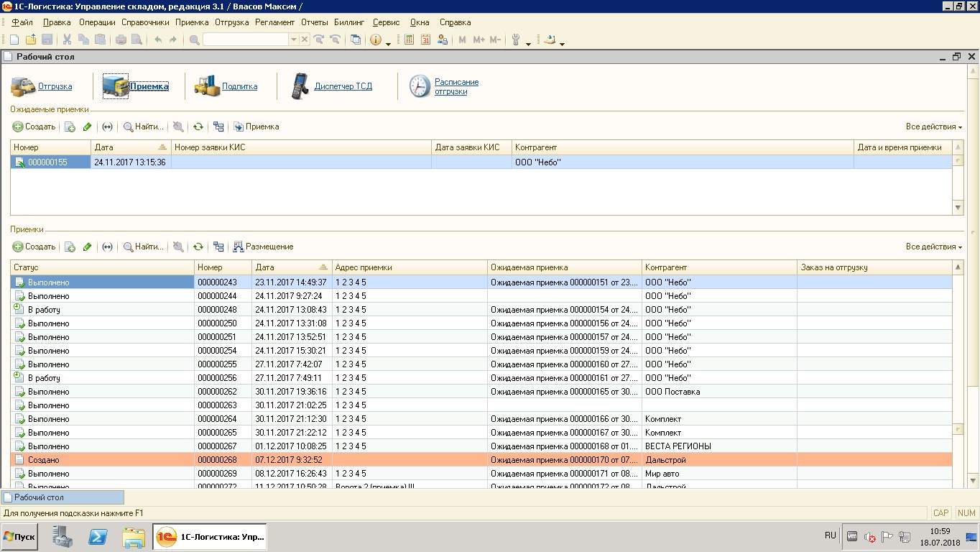Open the file explorer taskbar icon

(134, 537)
